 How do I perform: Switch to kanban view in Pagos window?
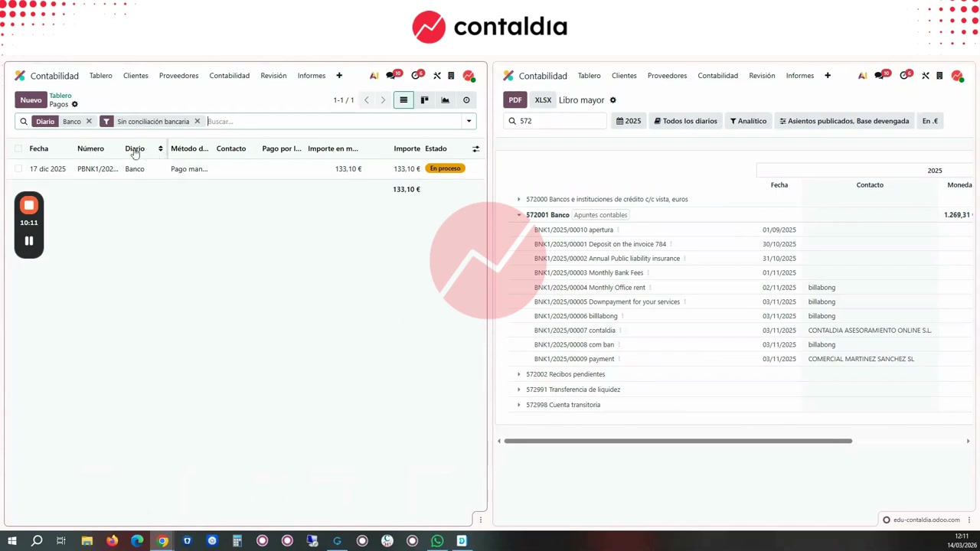[424, 100]
